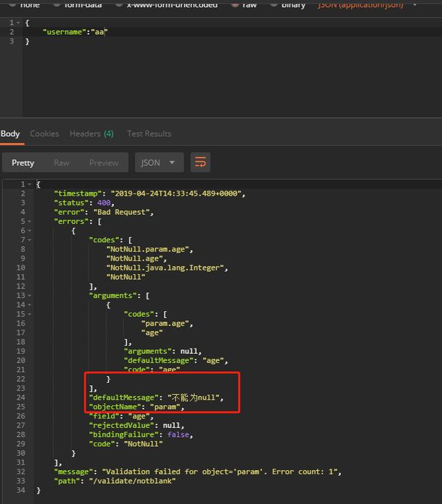Open the response JSON format dropdown
The height and width of the screenshot is (504, 442).
pos(159,162)
